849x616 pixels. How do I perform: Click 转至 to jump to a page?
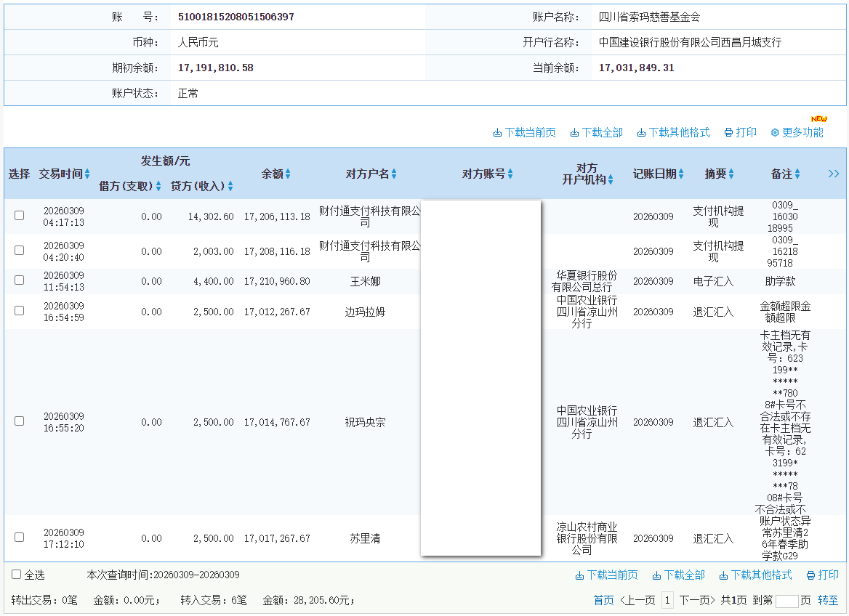pos(827,601)
